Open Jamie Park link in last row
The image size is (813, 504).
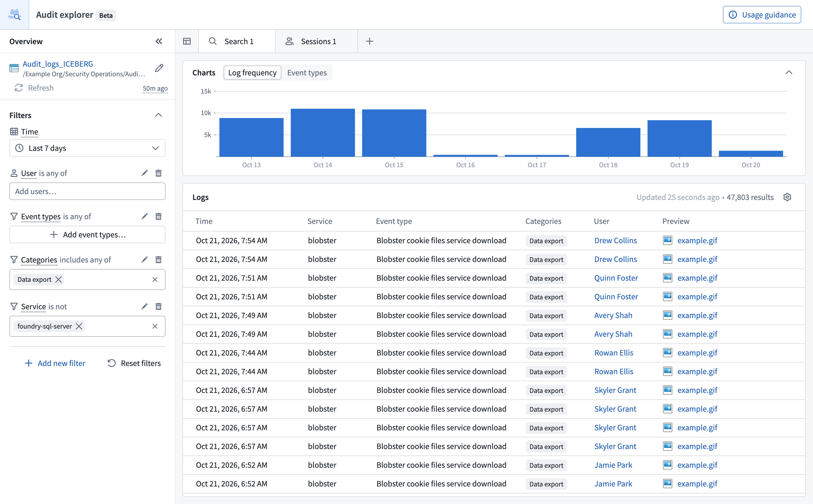613,484
